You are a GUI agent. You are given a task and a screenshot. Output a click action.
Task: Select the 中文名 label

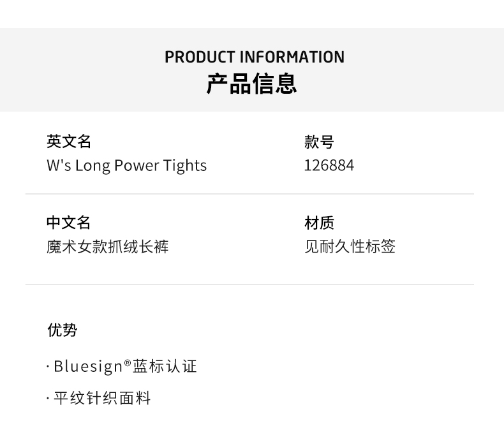point(69,223)
